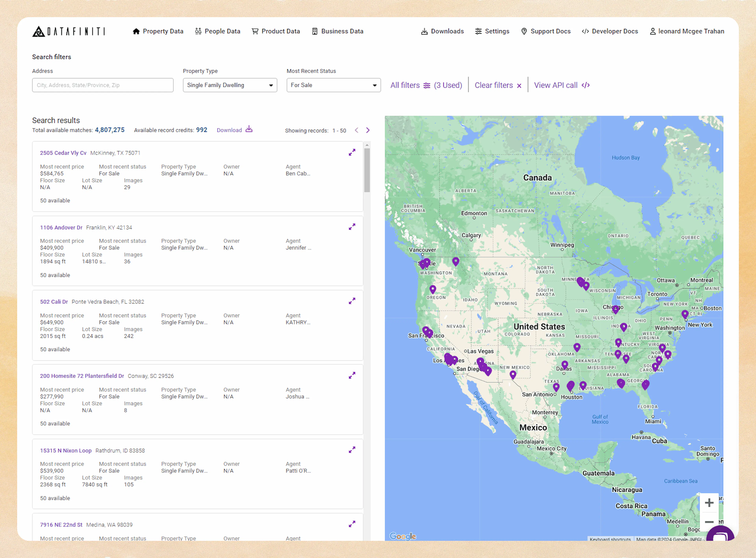Open the Business Data section
756x558 pixels.
(x=337, y=31)
